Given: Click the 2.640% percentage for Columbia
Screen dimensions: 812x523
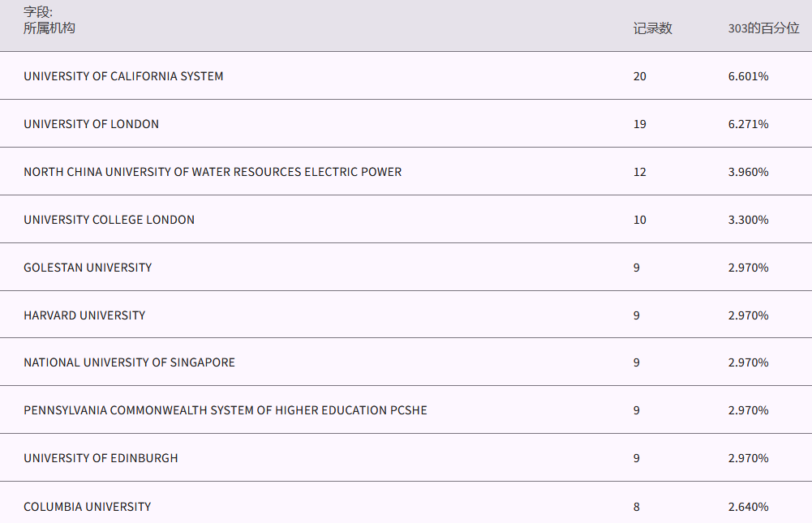Looking at the screenshot, I should tap(748, 507).
